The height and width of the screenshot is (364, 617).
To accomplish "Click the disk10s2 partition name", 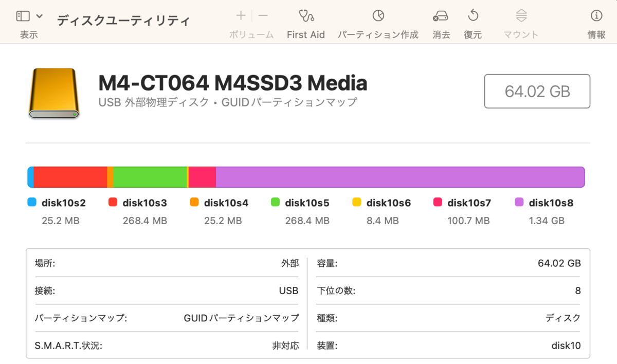I will tap(64, 203).
